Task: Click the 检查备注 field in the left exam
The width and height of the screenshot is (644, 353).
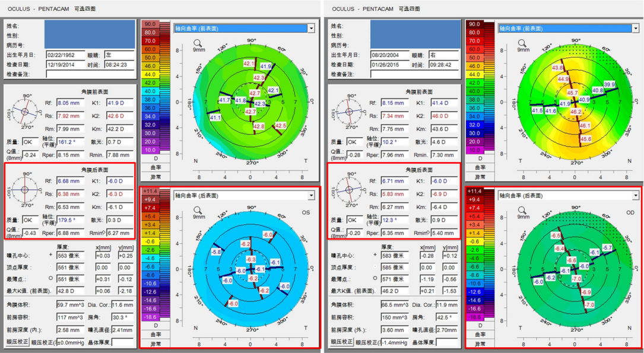Action: coord(90,74)
